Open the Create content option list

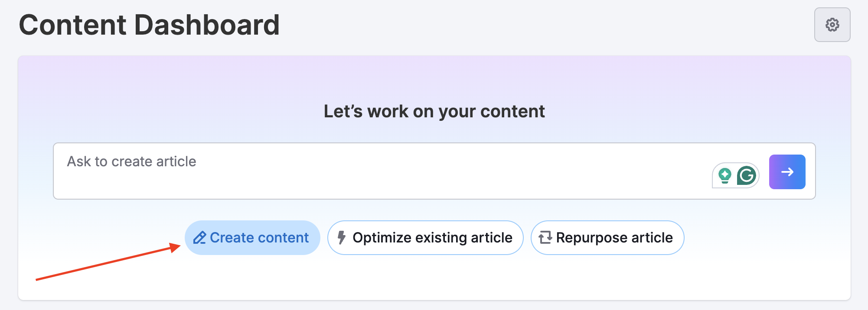252,237
